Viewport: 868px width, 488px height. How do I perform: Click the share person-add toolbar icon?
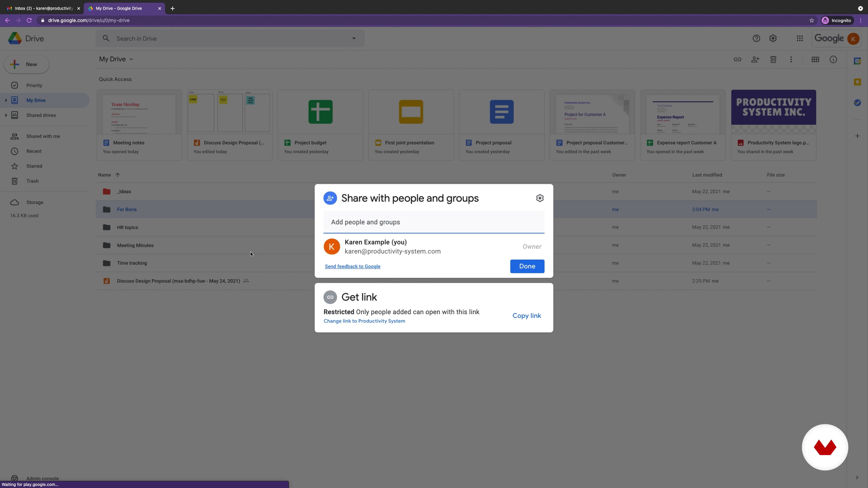tap(755, 60)
